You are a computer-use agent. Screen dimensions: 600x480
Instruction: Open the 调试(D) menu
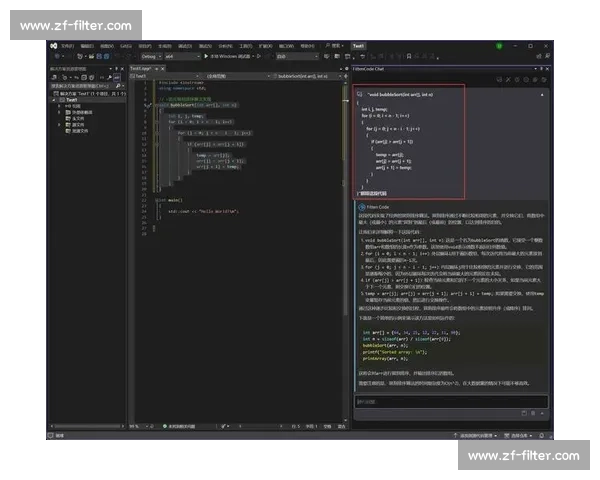pos(185,46)
